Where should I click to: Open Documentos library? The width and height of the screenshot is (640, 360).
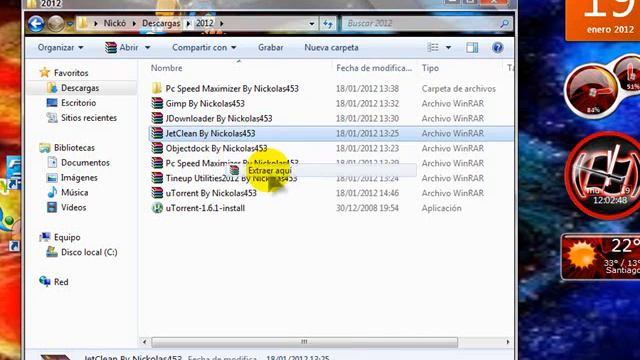[85, 162]
